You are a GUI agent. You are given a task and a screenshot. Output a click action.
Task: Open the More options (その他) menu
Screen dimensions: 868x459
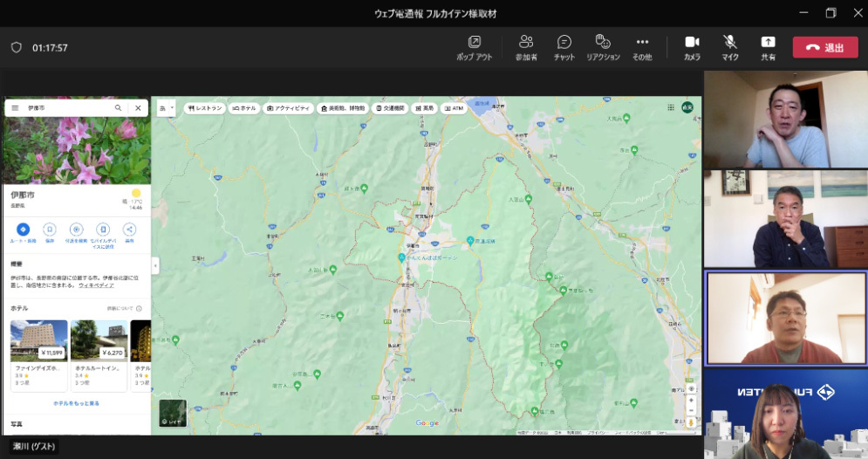click(642, 42)
